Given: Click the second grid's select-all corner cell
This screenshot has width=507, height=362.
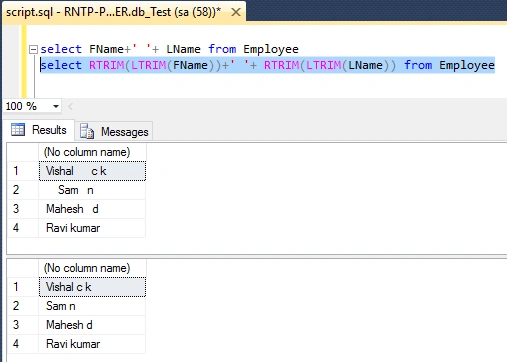Looking at the screenshot, I should click(x=23, y=268).
